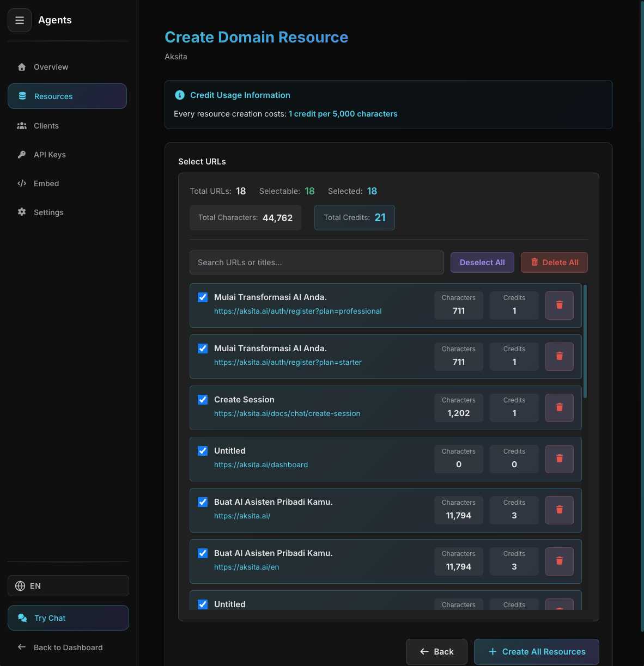This screenshot has height=666, width=644.
Task: Click the trash icon for the dashboard URL
Action: [x=559, y=459]
